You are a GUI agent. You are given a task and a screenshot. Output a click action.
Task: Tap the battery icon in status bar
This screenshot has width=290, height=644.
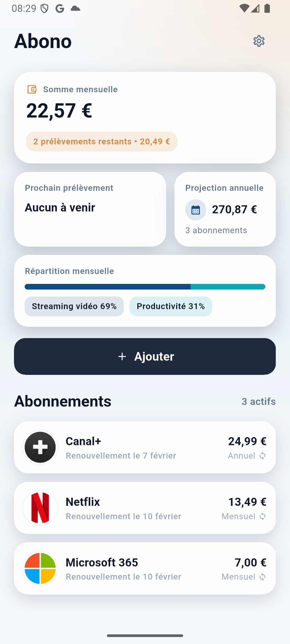click(x=267, y=8)
